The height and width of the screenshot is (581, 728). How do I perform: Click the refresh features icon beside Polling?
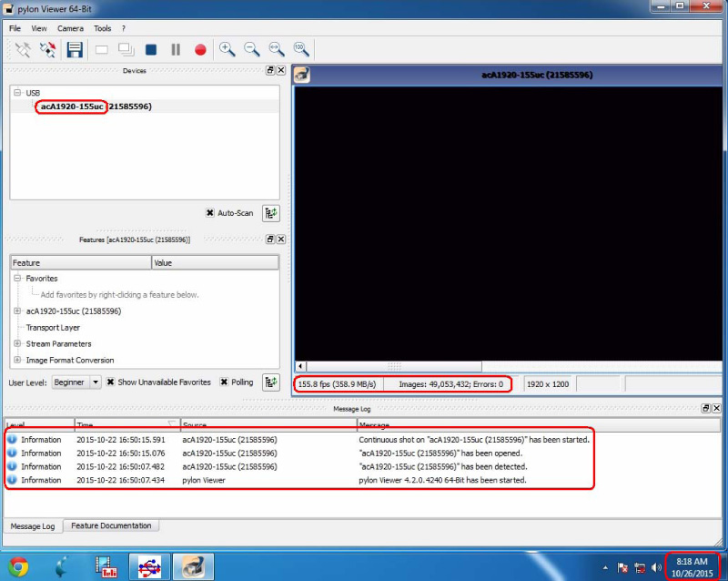(271, 382)
